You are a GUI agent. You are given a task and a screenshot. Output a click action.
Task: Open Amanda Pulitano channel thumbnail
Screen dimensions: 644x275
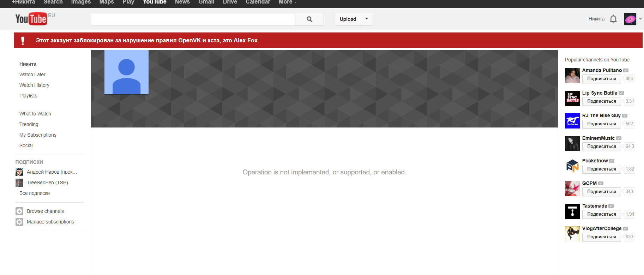[572, 76]
